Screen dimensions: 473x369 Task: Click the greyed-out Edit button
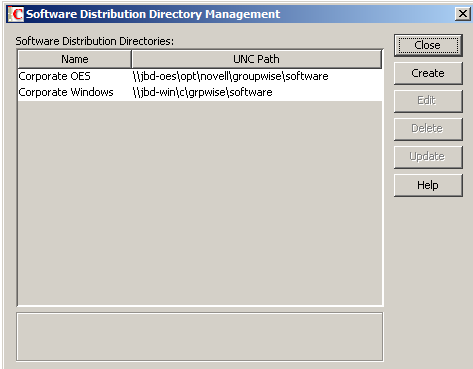coord(428,101)
